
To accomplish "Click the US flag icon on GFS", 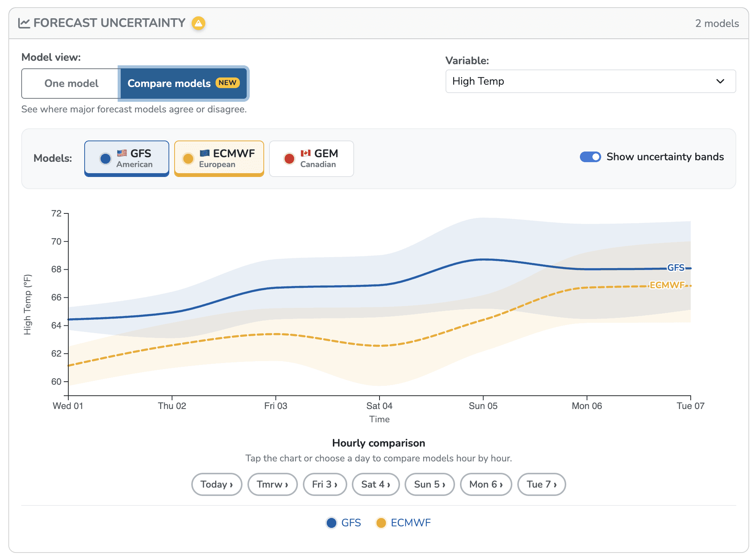I will pyautogui.click(x=122, y=153).
